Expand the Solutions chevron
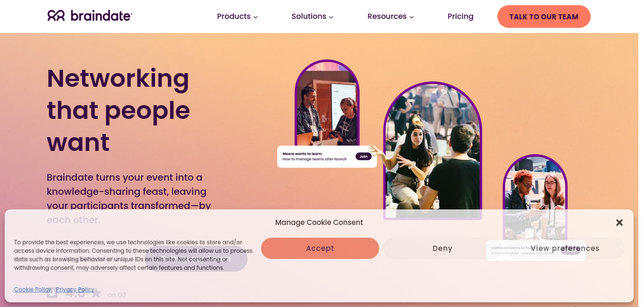This screenshot has height=307, width=644. (x=331, y=17)
